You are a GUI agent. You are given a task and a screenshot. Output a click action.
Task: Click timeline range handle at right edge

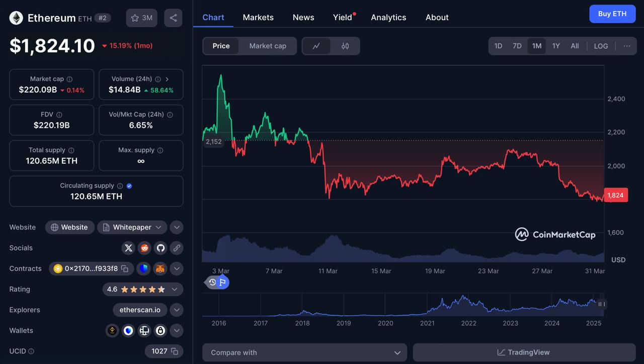(x=601, y=304)
